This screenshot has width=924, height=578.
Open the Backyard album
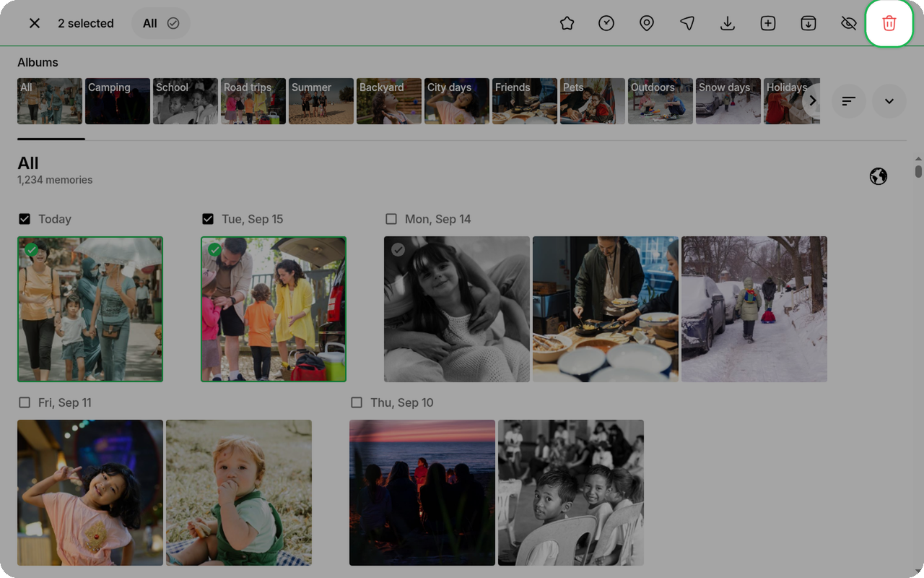click(389, 101)
